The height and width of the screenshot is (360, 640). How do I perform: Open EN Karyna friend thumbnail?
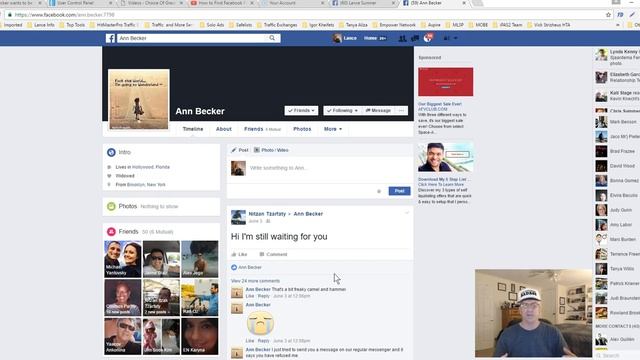tap(200, 336)
